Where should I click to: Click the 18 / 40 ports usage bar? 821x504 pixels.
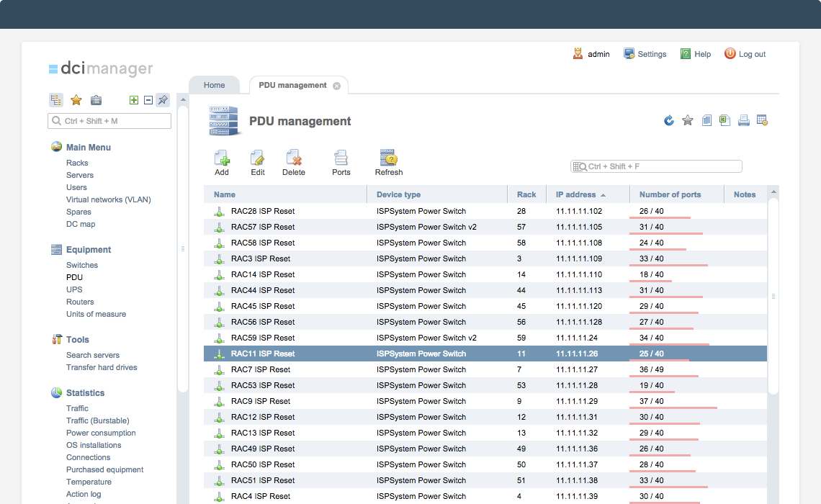[x=650, y=281]
